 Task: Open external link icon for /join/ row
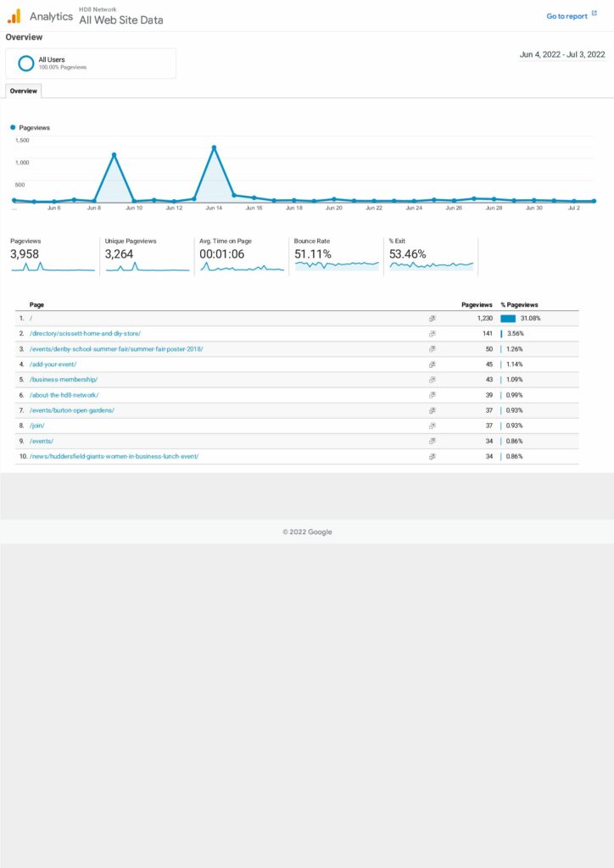click(x=432, y=426)
